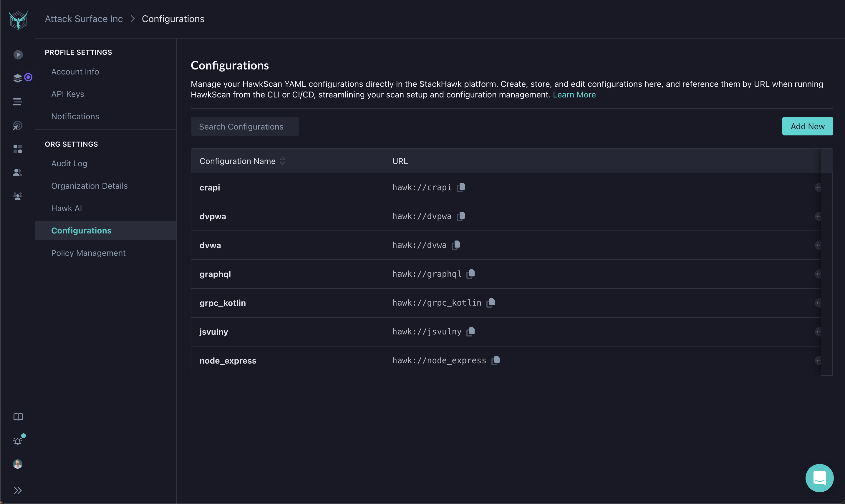
Task: Click the StackHawk logo icon top-left
Action: (17, 19)
